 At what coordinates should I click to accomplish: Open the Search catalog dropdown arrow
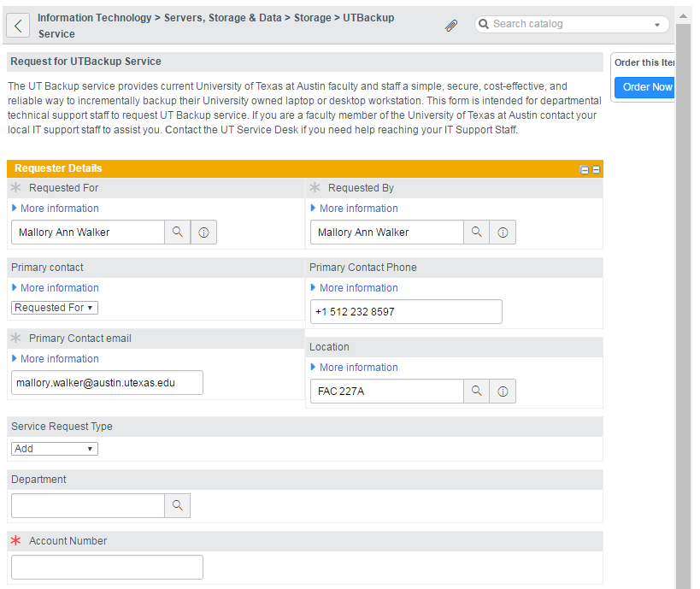(x=657, y=25)
